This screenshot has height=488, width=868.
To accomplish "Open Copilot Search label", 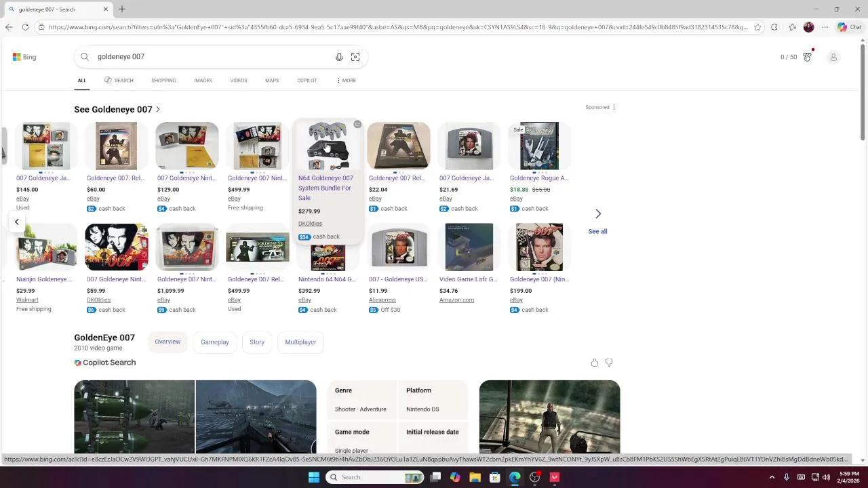I will coord(105,363).
